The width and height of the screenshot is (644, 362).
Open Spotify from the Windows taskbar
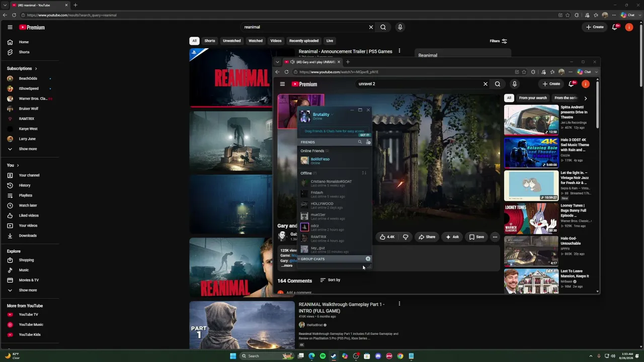tap(323, 356)
